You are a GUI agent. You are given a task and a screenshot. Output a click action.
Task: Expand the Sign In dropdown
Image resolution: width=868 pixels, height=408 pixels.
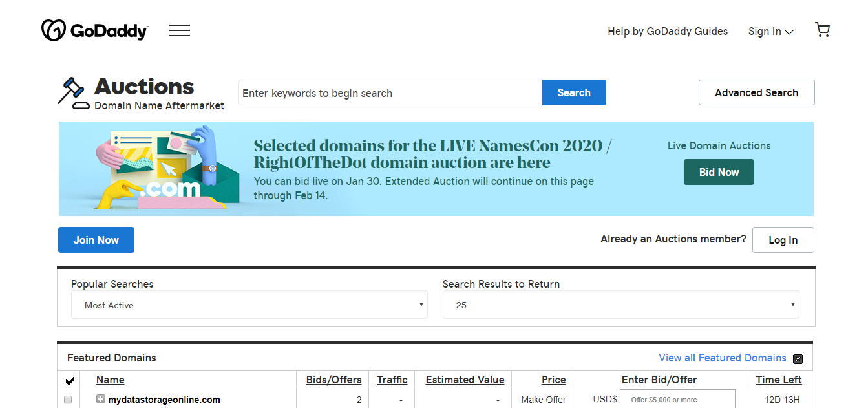pos(770,31)
